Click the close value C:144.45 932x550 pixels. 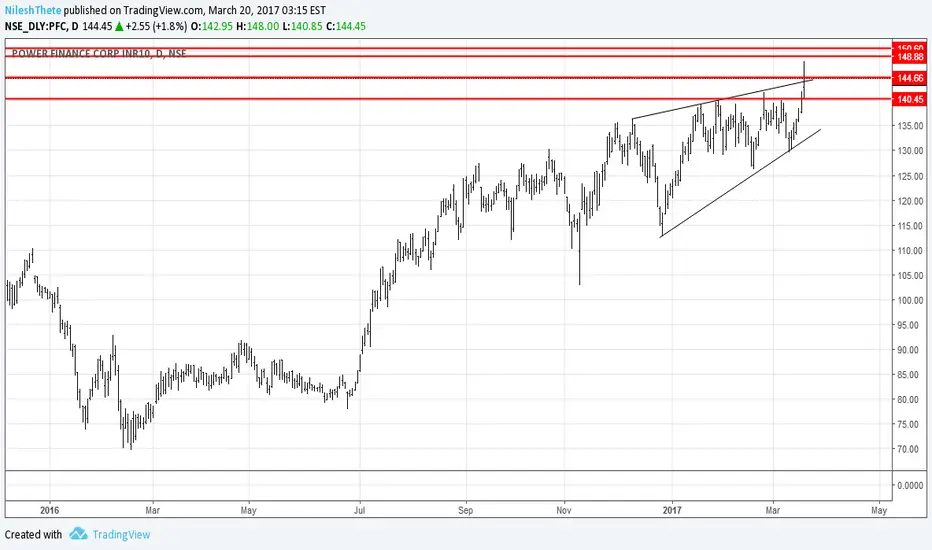pos(346,26)
